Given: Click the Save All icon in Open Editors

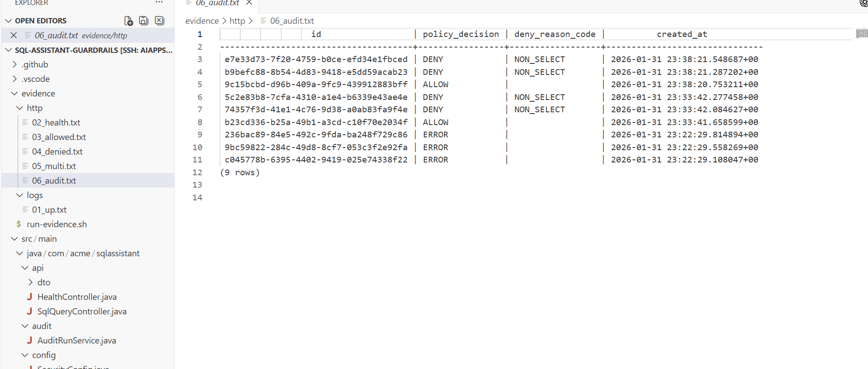Looking at the screenshot, I should (x=143, y=21).
